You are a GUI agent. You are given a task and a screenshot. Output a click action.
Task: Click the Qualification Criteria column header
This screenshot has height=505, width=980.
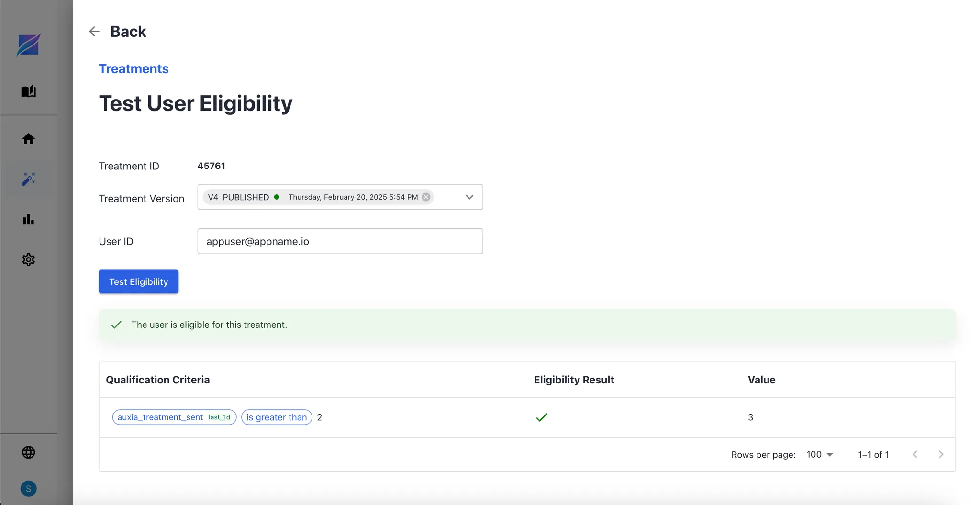158,380
